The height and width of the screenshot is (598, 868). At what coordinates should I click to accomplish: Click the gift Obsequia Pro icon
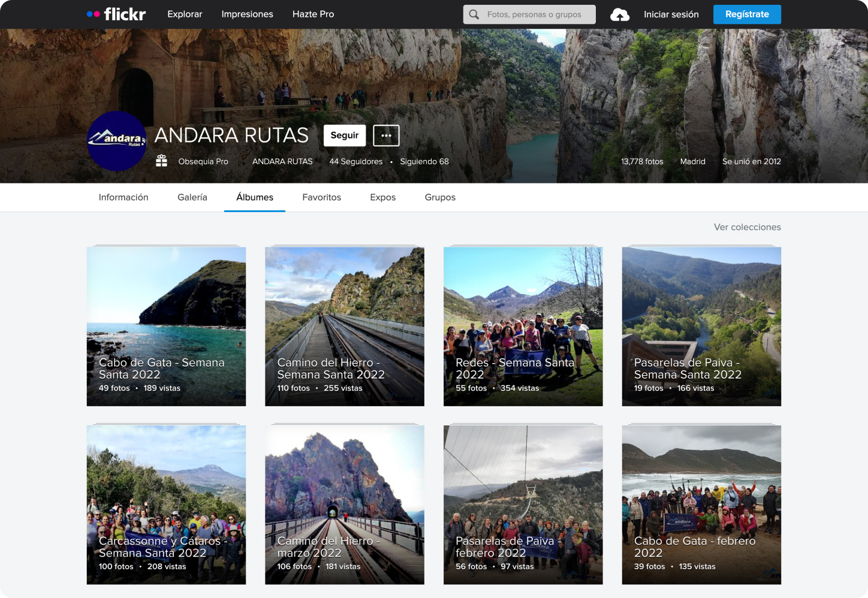pyautogui.click(x=161, y=161)
